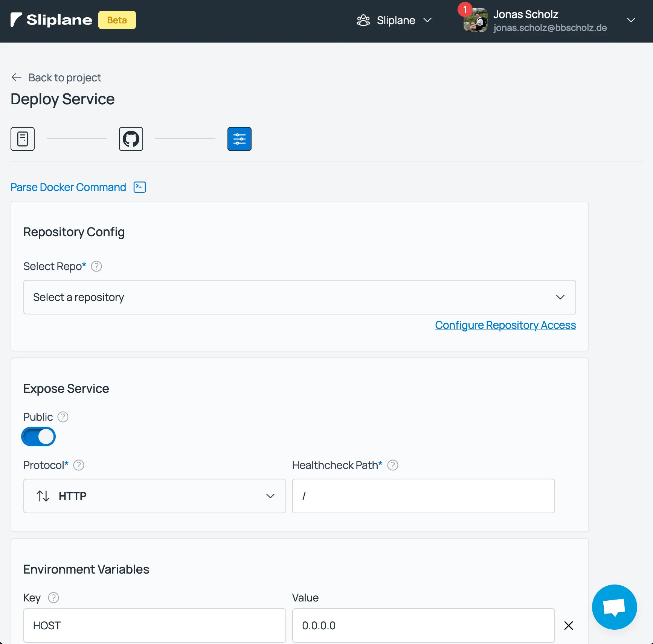
Task: Remove the HOST environment variable row
Action: [569, 626]
